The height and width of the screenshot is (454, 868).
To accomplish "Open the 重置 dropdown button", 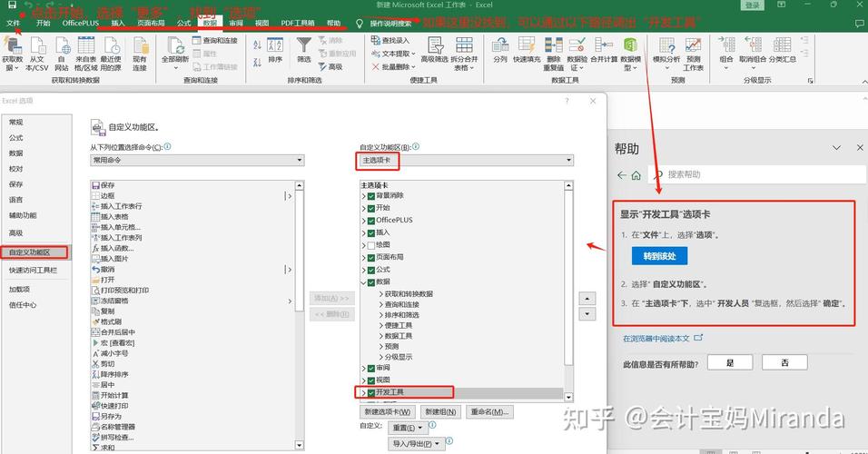I will 408,428.
